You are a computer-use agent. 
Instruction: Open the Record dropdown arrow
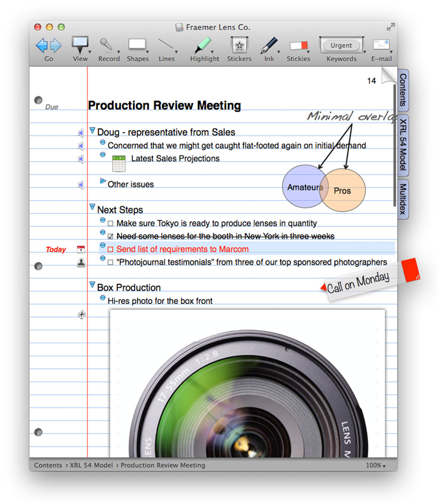pos(118,52)
